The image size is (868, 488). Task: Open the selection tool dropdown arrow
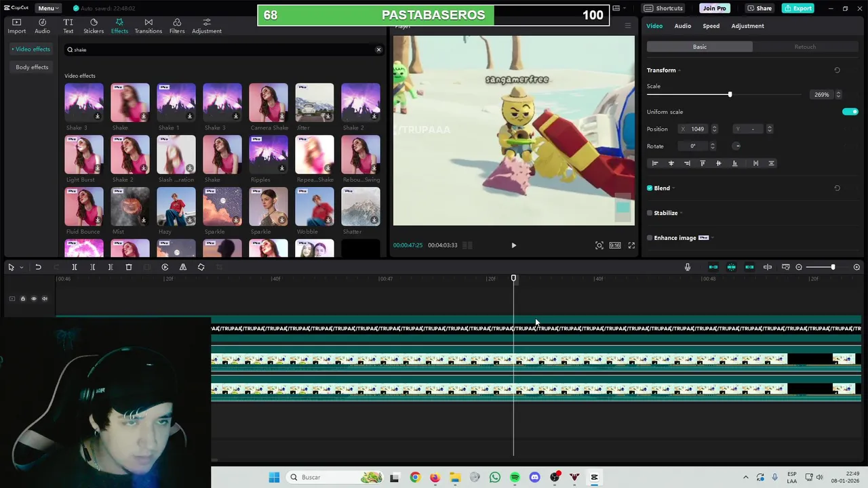(x=21, y=268)
